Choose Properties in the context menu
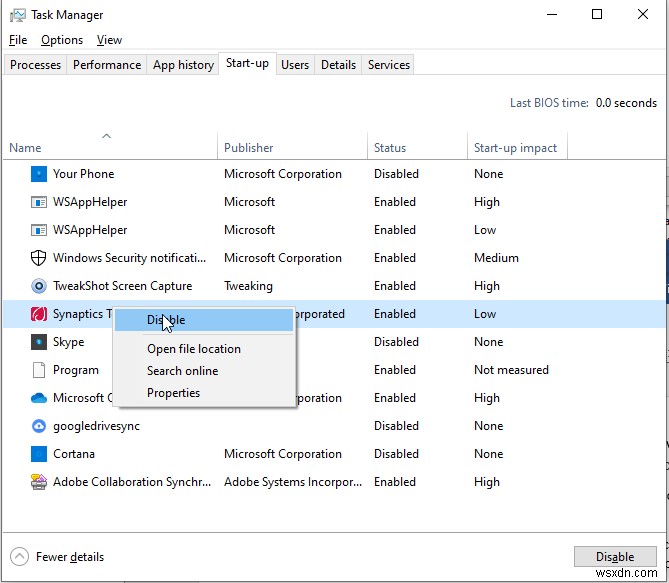669x583 pixels. pos(204,393)
